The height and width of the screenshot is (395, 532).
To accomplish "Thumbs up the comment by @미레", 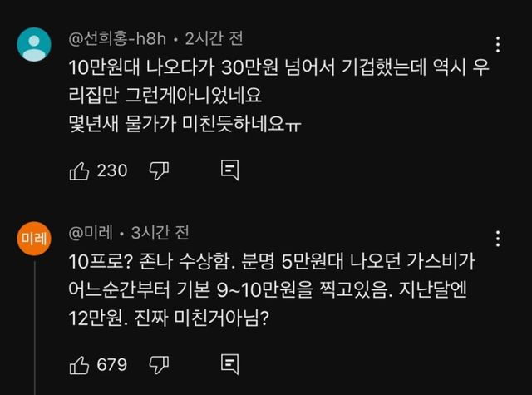I will [x=78, y=364].
